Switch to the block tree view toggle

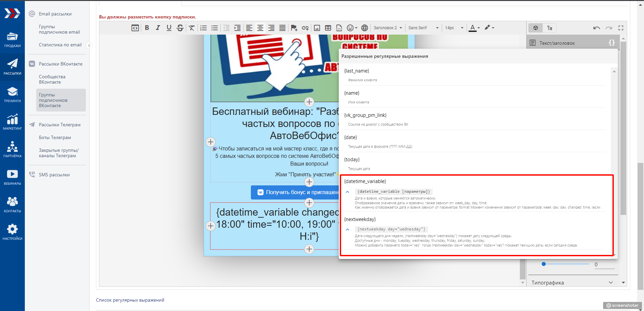click(x=550, y=28)
